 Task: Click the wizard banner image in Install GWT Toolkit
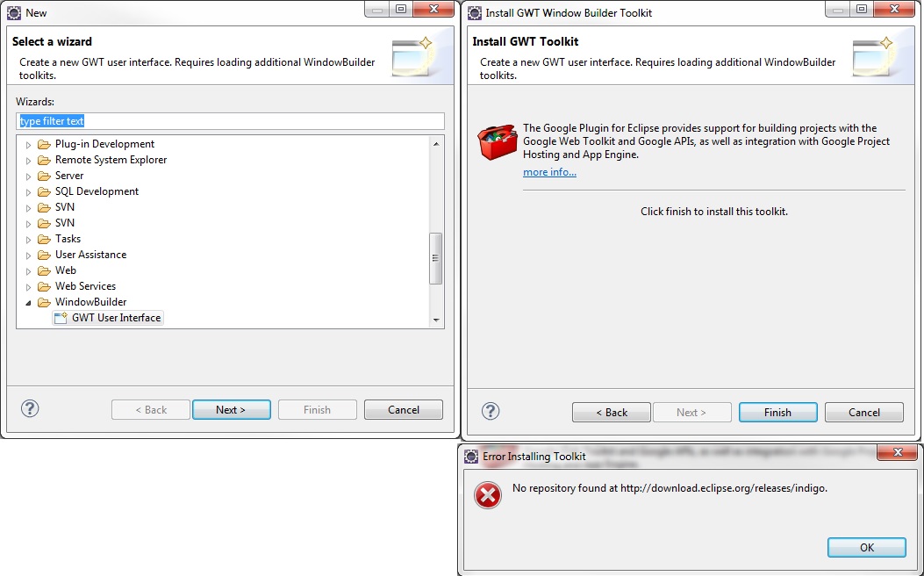click(874, 57)
